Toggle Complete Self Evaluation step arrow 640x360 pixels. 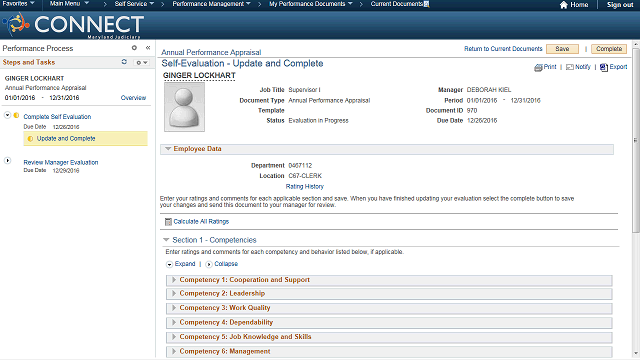pos(7,116)
